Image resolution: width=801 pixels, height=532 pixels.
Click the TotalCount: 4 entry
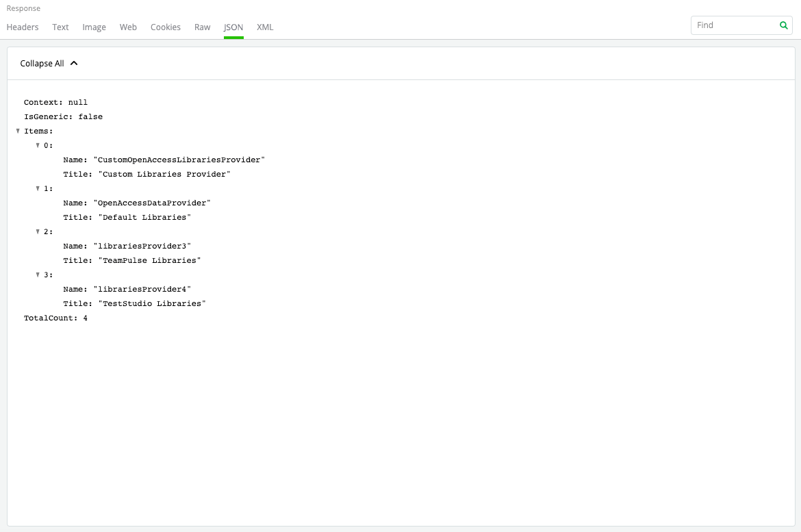pos(55,318)
